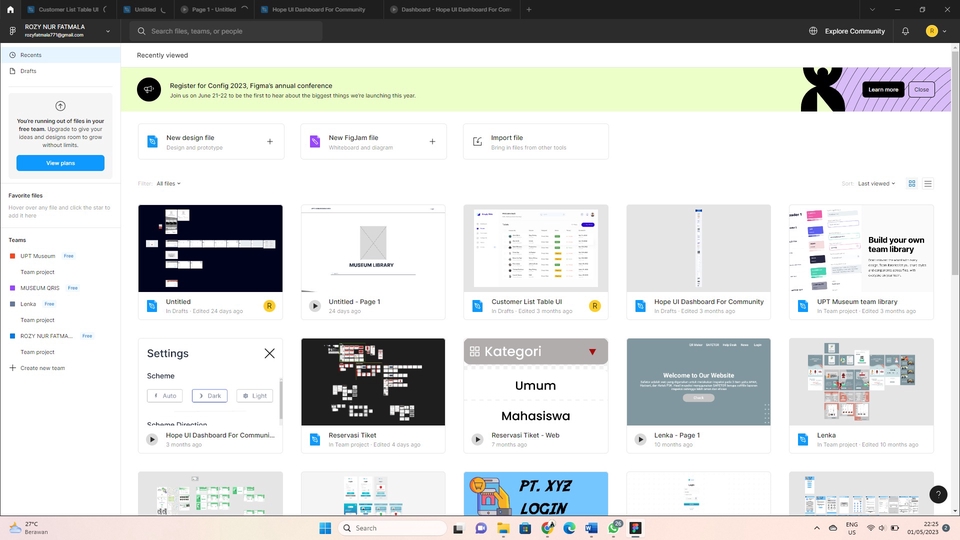The height and width of the screenshot is (540, 960).
Task: Show hidden system tray icons
Action: [817, 528]
